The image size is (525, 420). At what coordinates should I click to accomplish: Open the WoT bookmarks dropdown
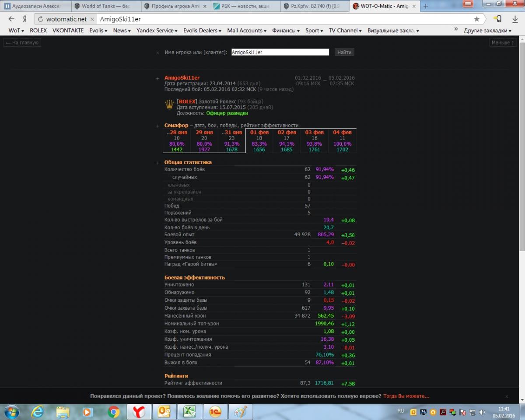[x=16, y=31]
